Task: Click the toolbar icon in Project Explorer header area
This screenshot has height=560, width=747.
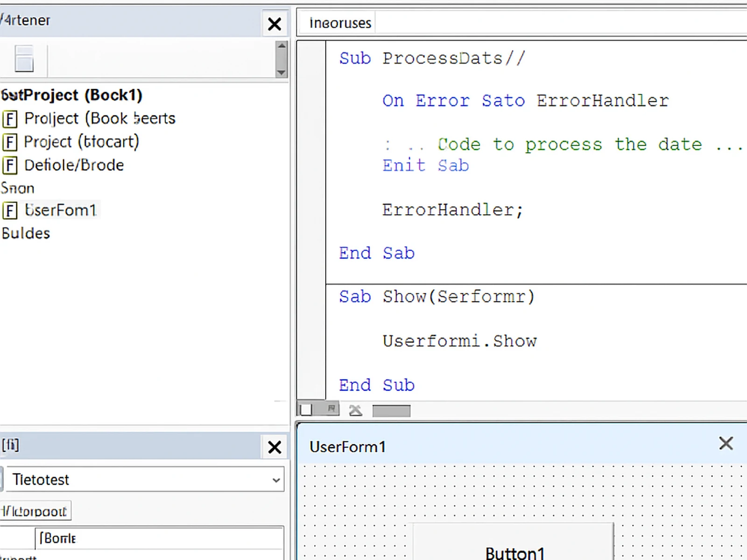Action: [x=24, y=59]
